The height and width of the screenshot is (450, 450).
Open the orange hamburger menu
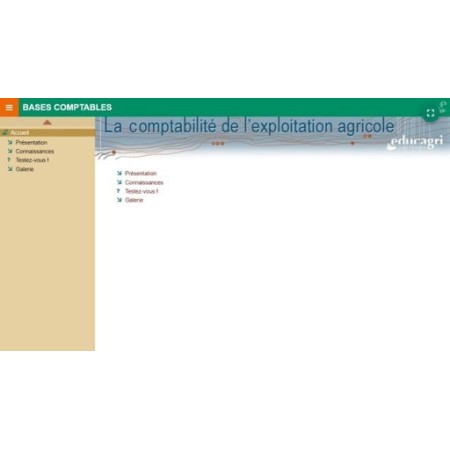[9, 107]
